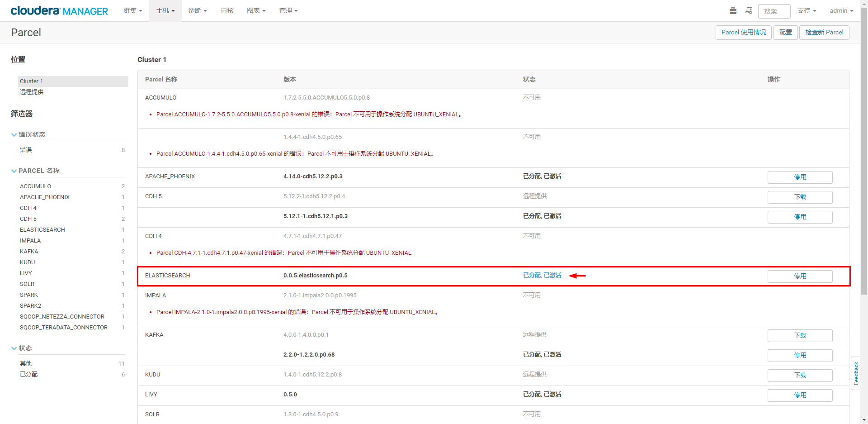This screenshot has height=424, width=868.
Task: Click the SOLR parcel name
Action: 152,414
